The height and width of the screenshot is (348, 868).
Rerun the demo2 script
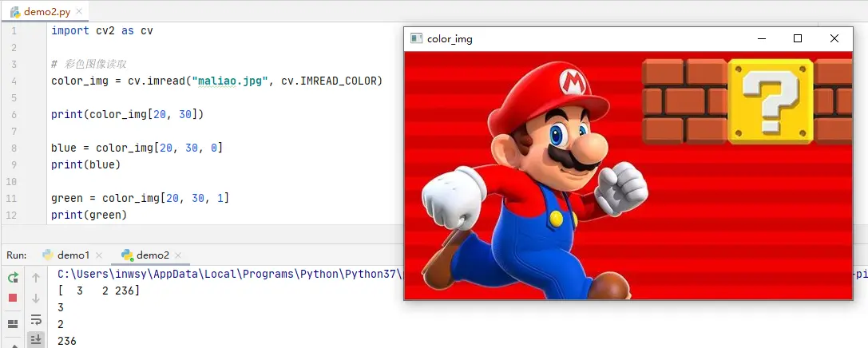(x=13, y=277)
